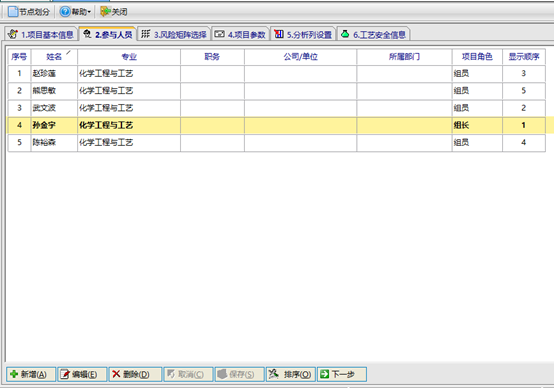Viewport: 554px width, 388px height.
Task: Select the name 陈裕森 in row 5
Action: tap(44, 142)
